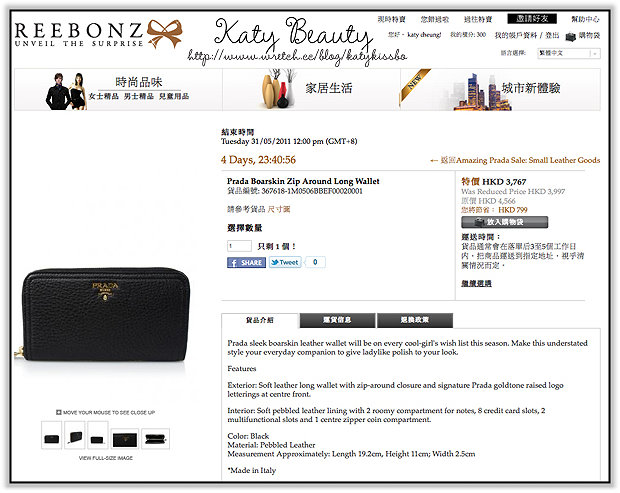Open the shopping bag icon in header

[571, 36]
